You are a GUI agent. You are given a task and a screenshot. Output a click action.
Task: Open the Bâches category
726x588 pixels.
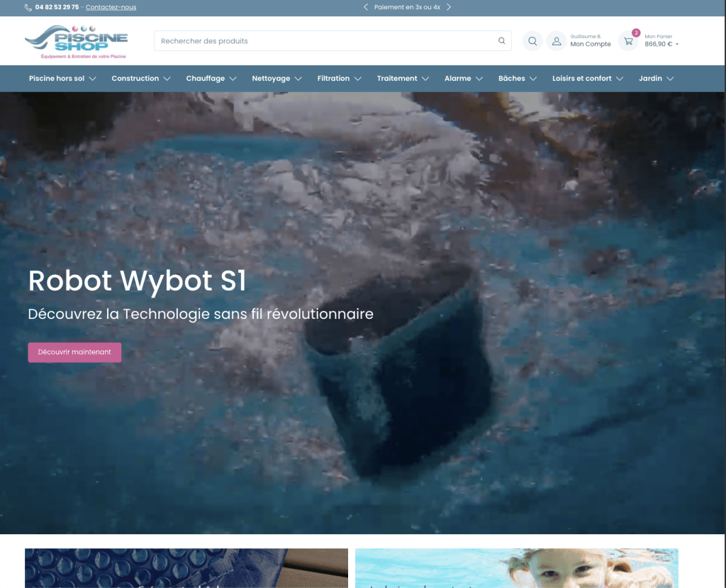coord(512,79)
